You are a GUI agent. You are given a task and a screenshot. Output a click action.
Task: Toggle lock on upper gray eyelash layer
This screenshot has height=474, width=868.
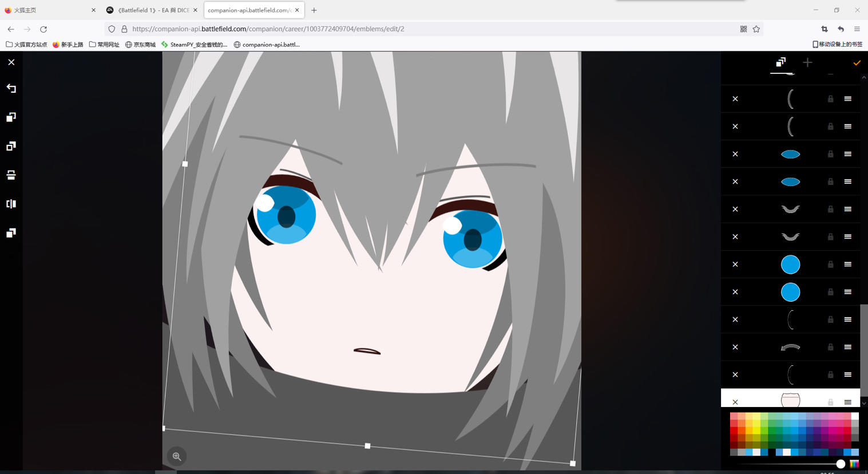[830, 209]
